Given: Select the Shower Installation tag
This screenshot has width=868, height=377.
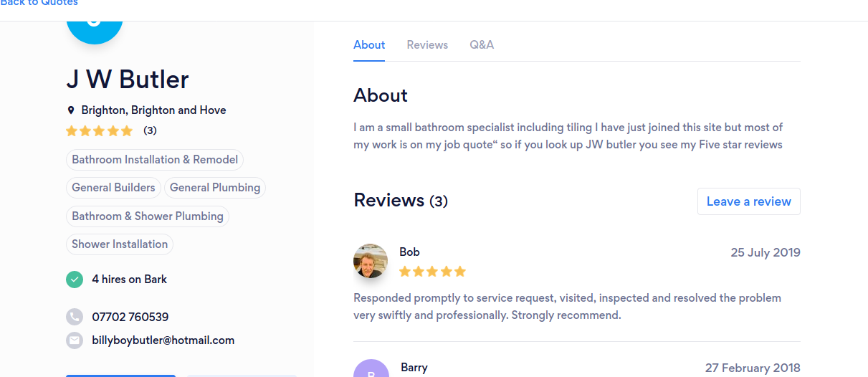Looking at the screenshot, I should click(120, 244).
